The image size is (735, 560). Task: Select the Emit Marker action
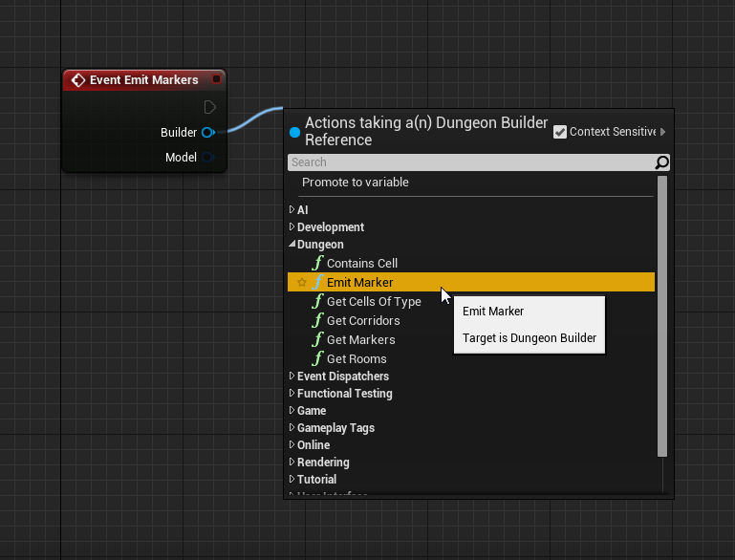click(470, 282)
